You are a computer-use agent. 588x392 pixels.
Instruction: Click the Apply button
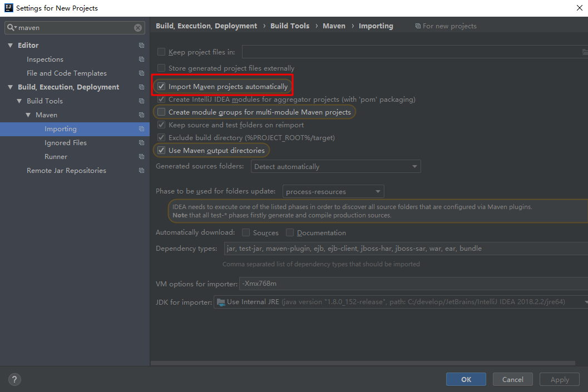pyautogui.click(x=560, y=379)
